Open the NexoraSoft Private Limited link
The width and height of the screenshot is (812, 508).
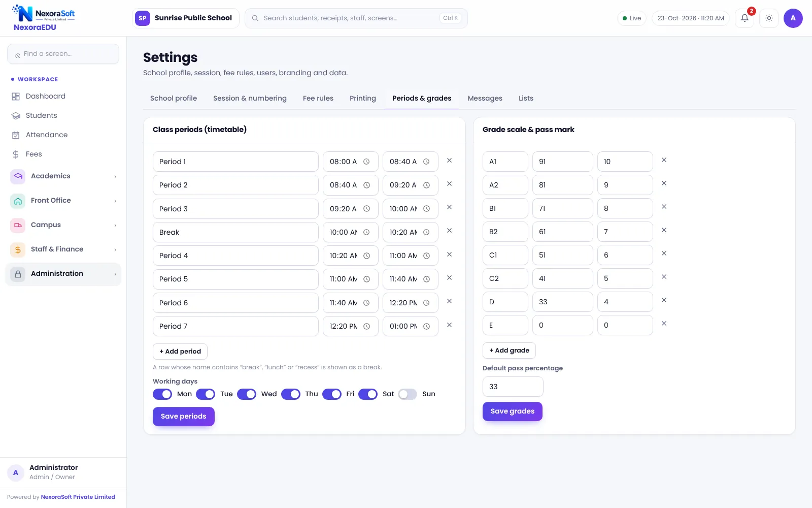pyautogui.click(x=78, y=497)
